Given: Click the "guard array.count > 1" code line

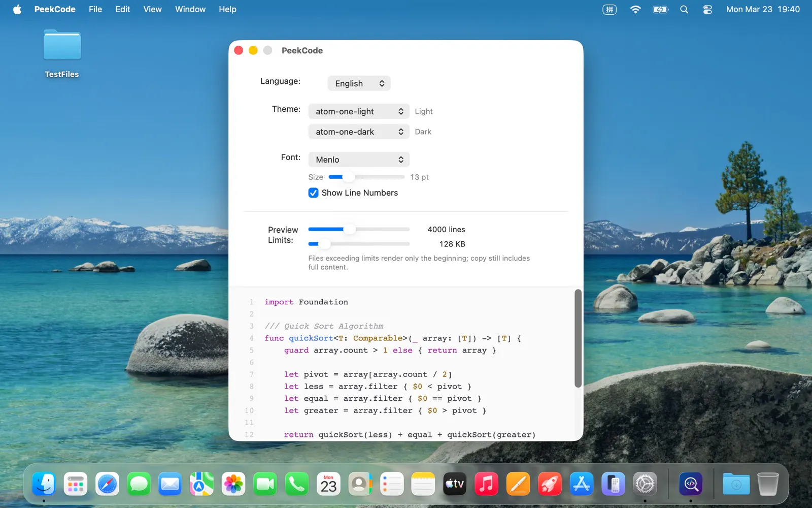Looking at the screenshot, I should point(390,351).
